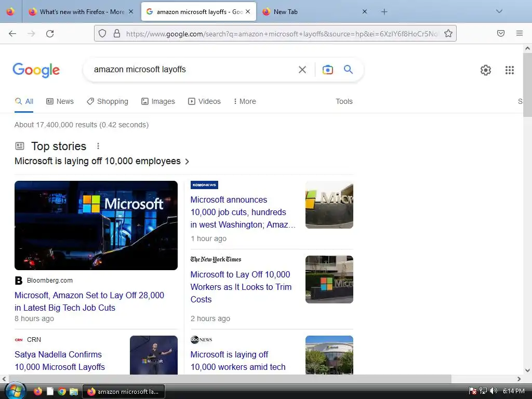
Task: Bookmark this page with the star icon
Action: [448, 33]
